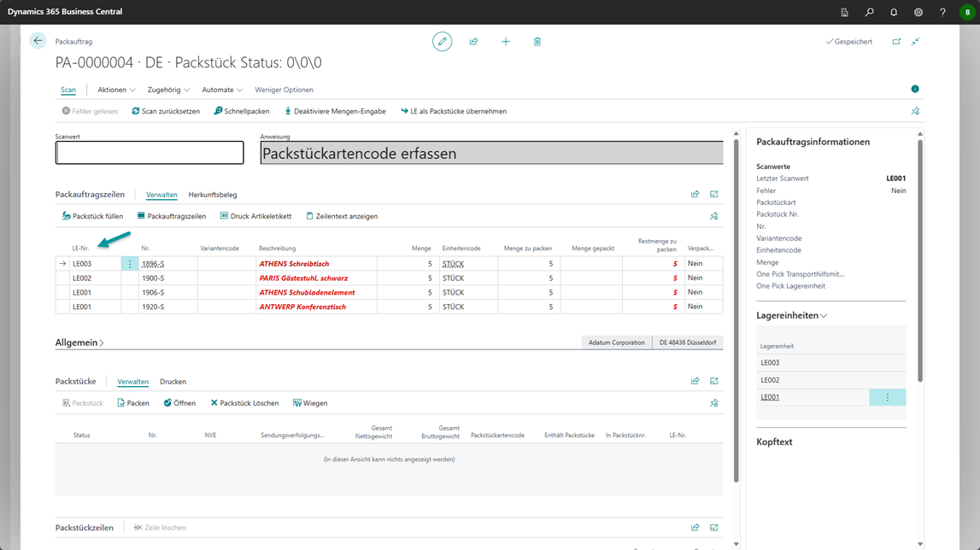
Task: Open the search magnifier in top bar
Action: pyautogui.click(x=869, y=12)
